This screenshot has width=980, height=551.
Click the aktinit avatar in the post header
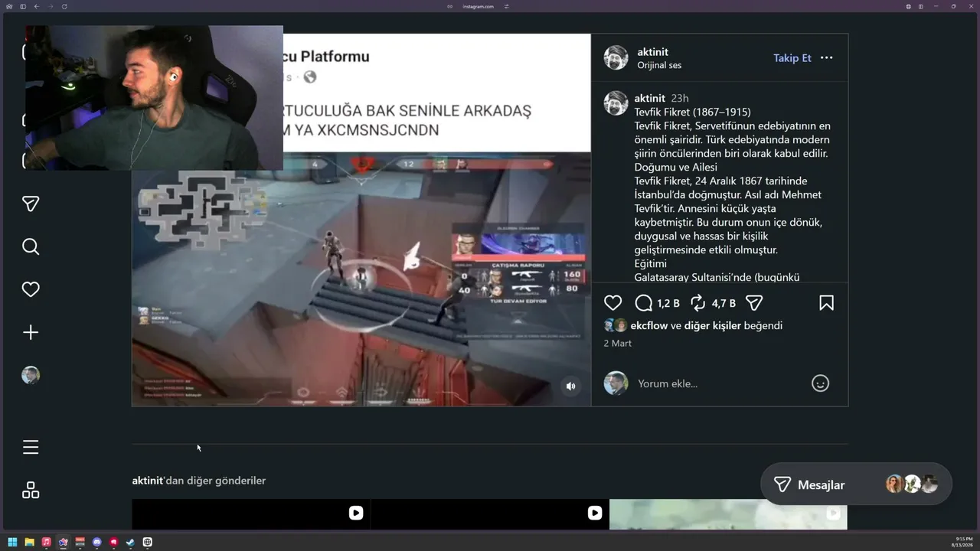point(616,57)
